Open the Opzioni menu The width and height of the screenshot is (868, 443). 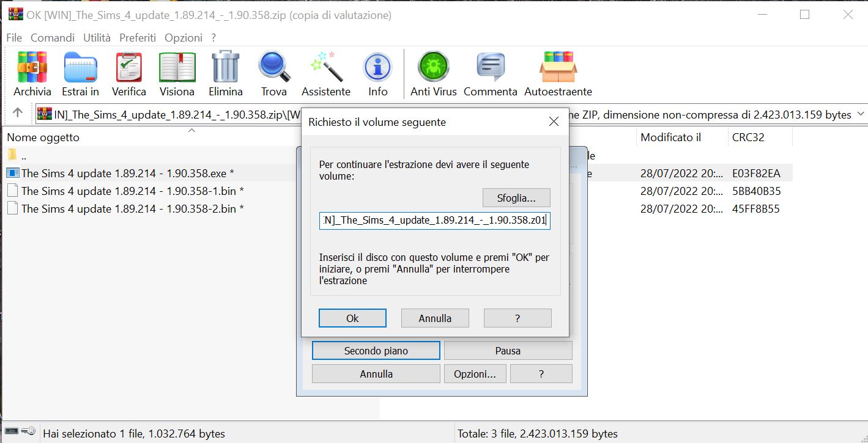click(184, 37)
